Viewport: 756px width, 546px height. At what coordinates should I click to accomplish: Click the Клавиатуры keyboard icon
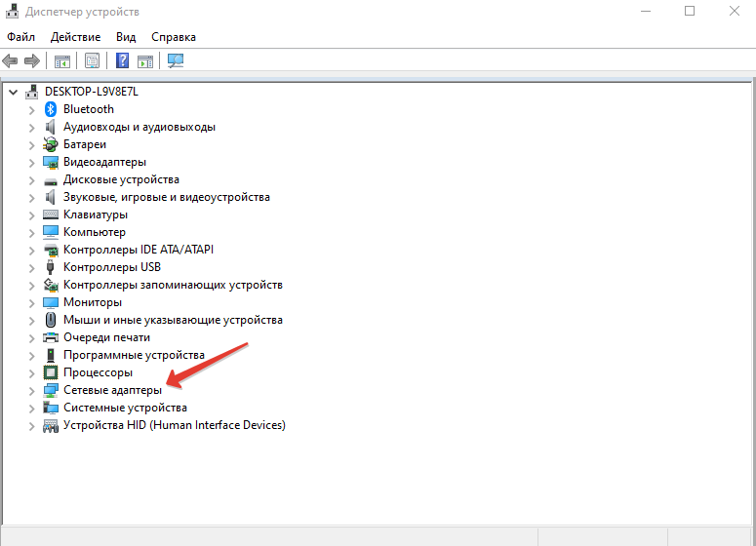coord(52,214)
